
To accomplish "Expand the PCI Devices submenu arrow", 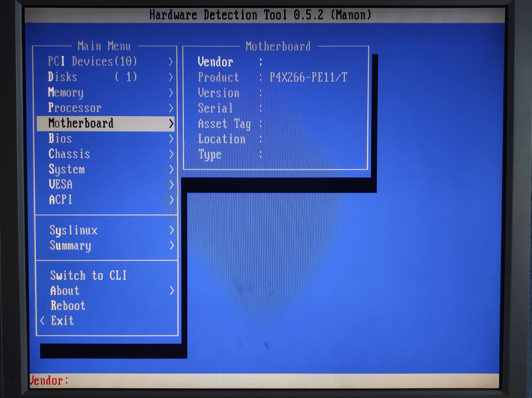I will [170, 61].
